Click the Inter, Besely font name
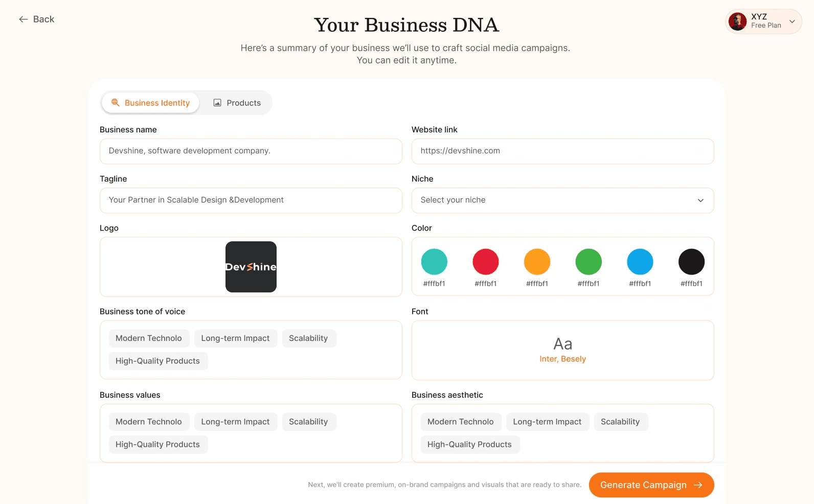Image resolution: width=814 pixels, height=504 pixels. tap(562, 359)
